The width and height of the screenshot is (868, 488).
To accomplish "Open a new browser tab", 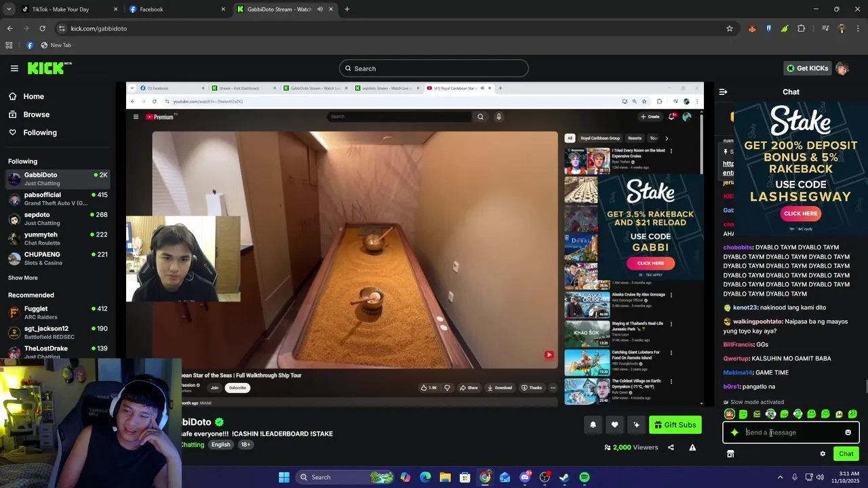I will [347, 9].
